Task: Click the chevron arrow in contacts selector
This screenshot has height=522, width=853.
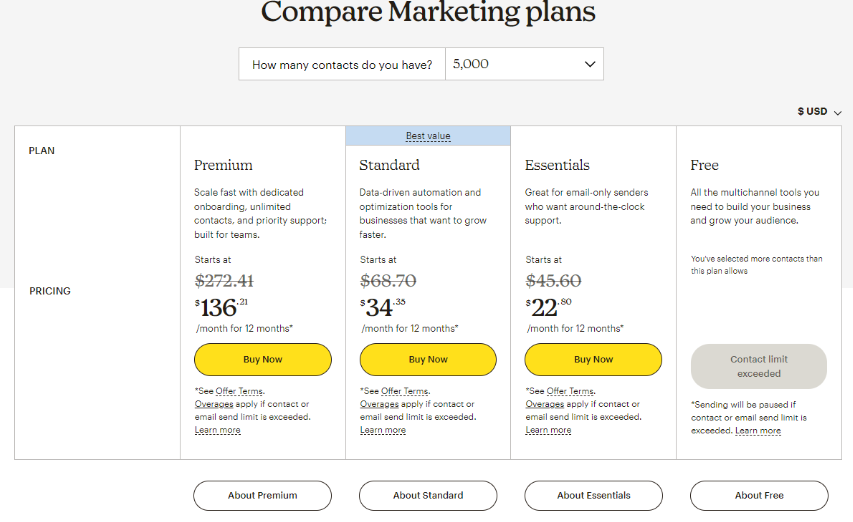Action: (590, 64)
